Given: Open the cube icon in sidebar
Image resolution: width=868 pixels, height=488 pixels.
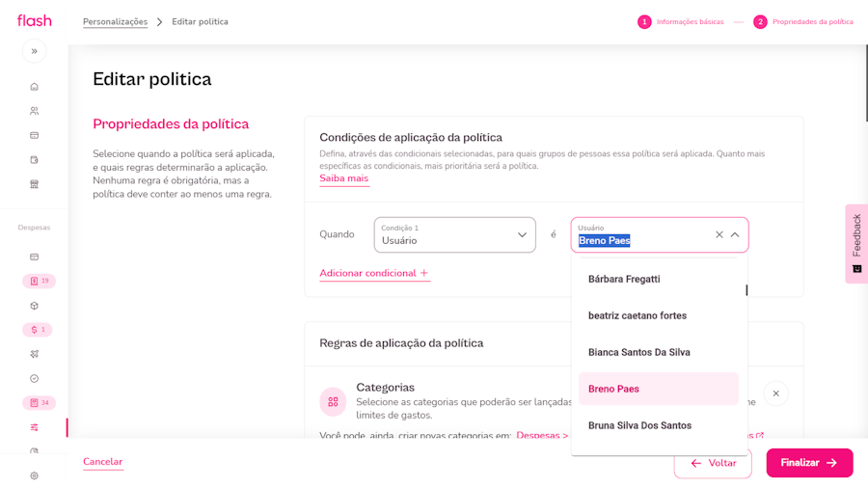Looking at the screenshot, I should pyautogui.click(x=35, y=306).
